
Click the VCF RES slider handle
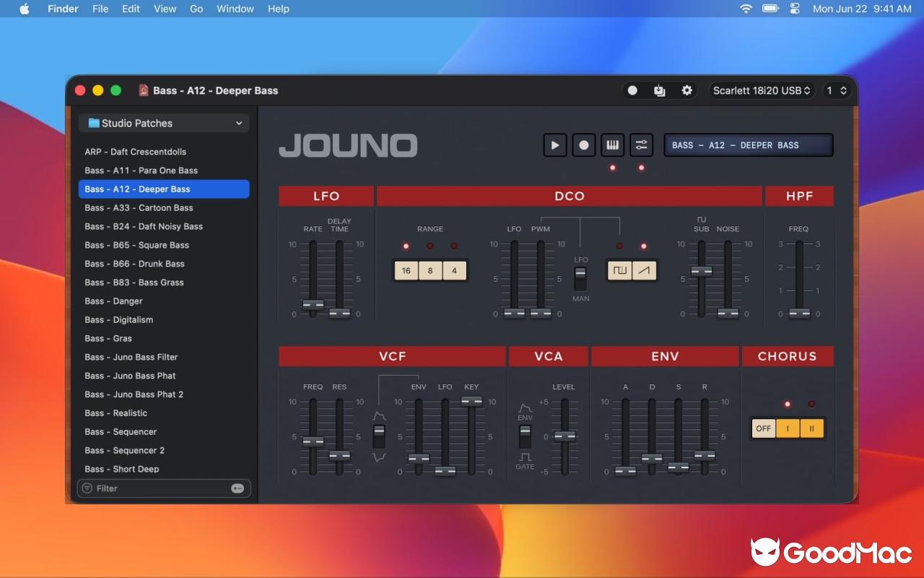339,455
